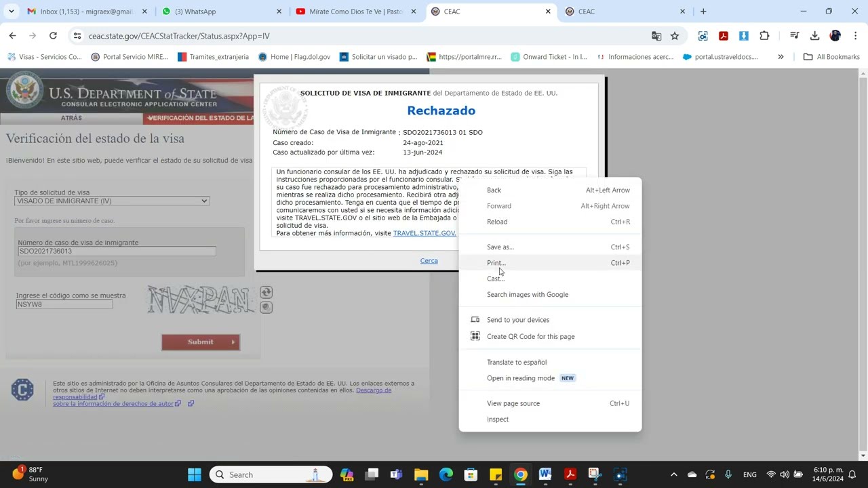The image size is (868, 488).
Task: Switch to the YouTube Mírate Como Dios tab
Action: coord(356,12)
